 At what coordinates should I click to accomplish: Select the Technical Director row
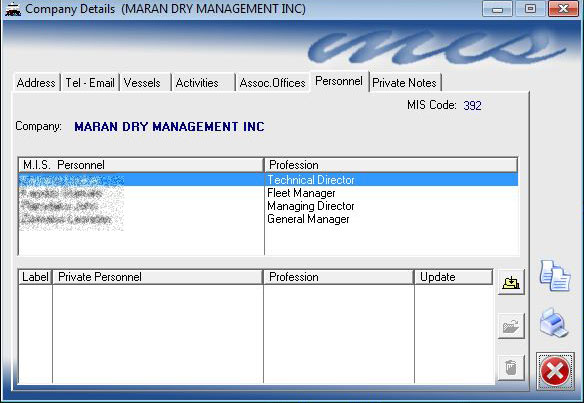pos(268,180)
